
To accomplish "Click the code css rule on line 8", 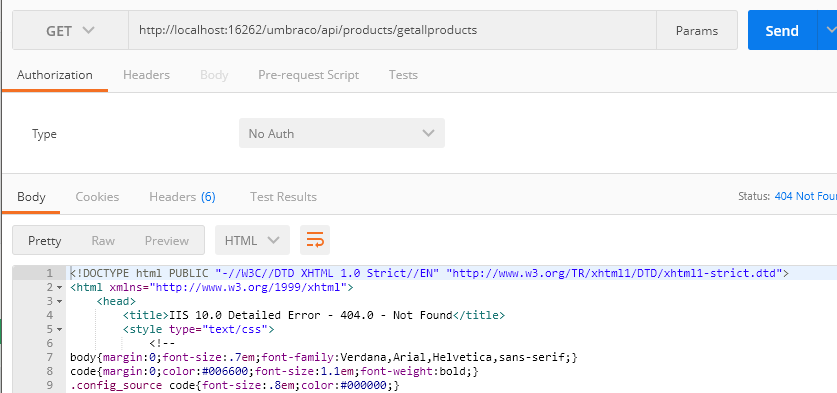I will point(274,371).
